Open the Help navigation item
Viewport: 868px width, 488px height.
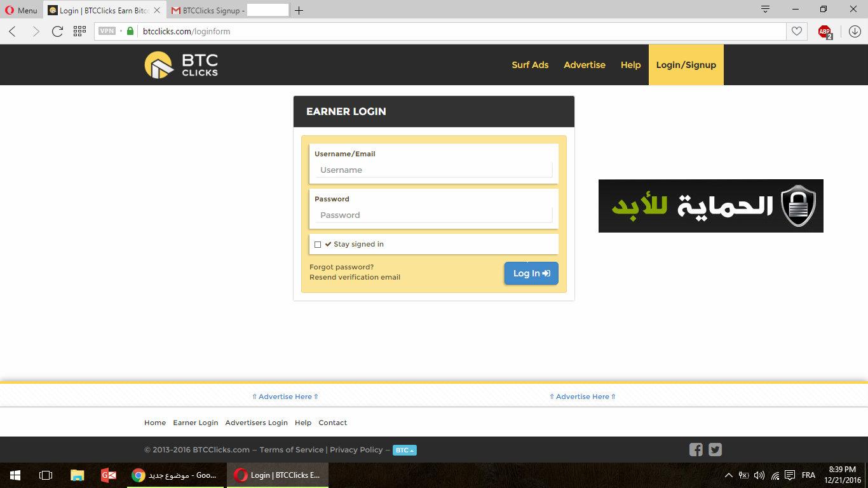pyautogui.click(x=630, y=65)
